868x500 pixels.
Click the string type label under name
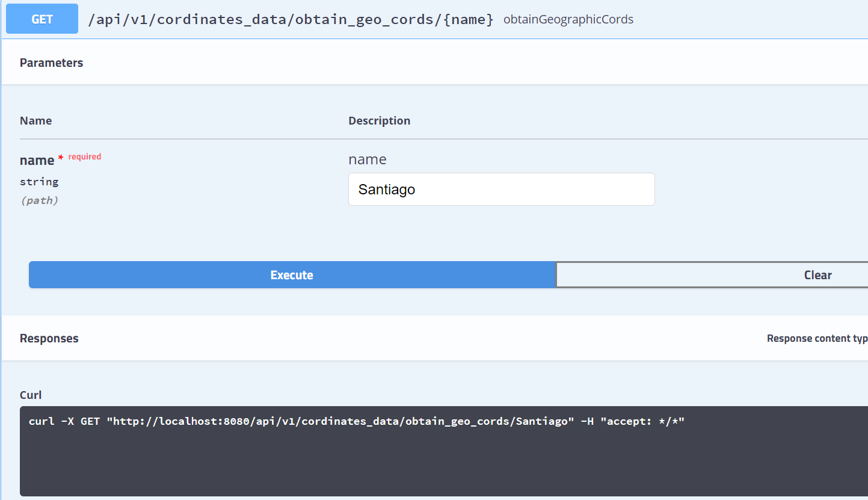coord(38,181)
